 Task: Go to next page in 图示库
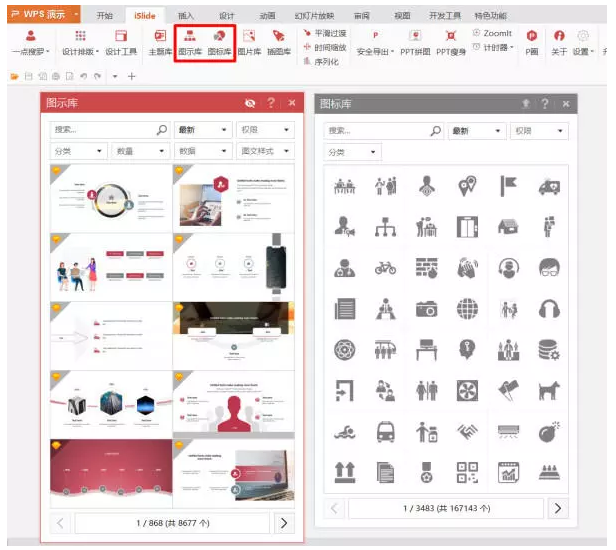pyautogui.click(x=284, y=523)
